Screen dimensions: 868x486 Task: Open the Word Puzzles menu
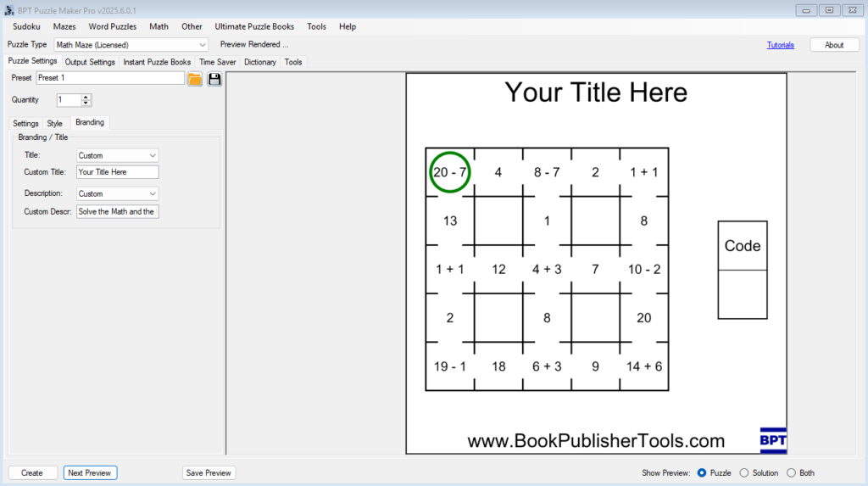coord(113,26)
